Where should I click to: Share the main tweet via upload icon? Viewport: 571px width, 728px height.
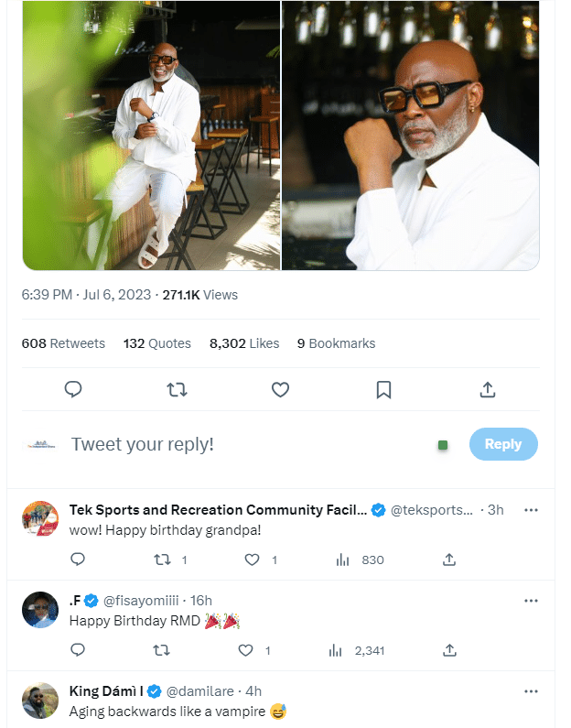pos(488,389)
